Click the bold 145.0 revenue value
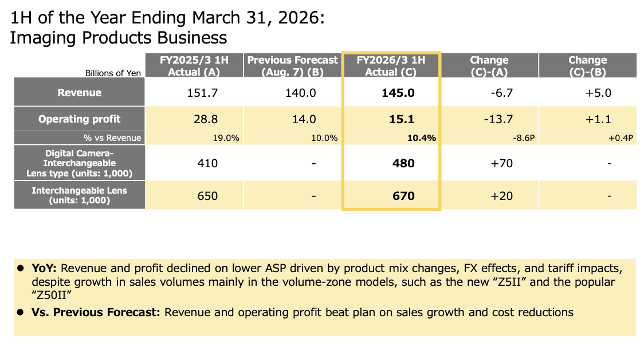Image resolution: width=644 pixels, height=346 pixels. pos(398,93)
